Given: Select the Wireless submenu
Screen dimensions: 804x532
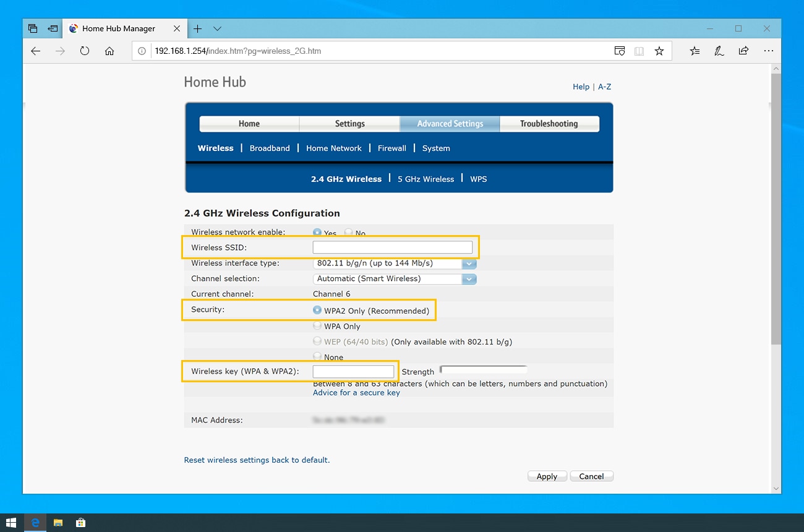Looking at the screenshot, I should pos(216,148).
